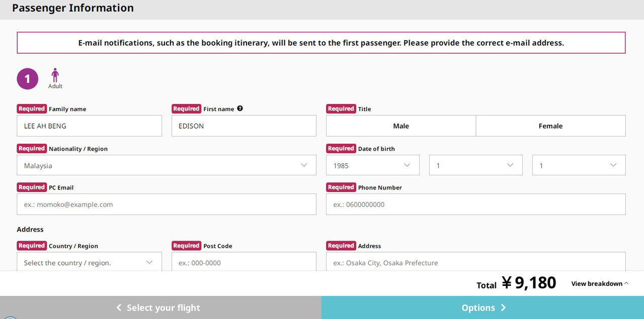Click into the Phone Number field

click(x=475, y=204)
